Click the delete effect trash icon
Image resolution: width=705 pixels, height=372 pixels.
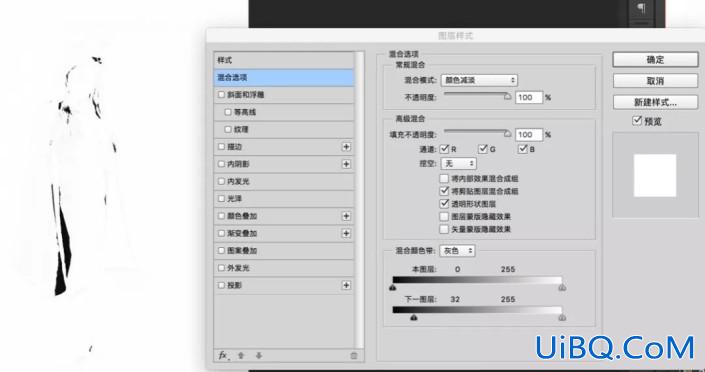[354, 355]
